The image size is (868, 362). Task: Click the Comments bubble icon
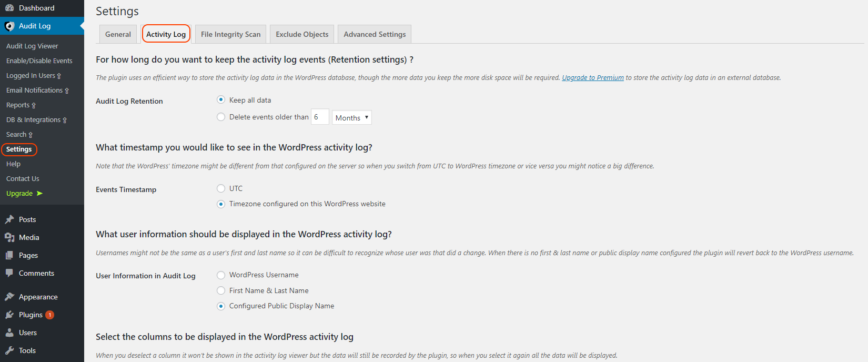pos(9,273)
